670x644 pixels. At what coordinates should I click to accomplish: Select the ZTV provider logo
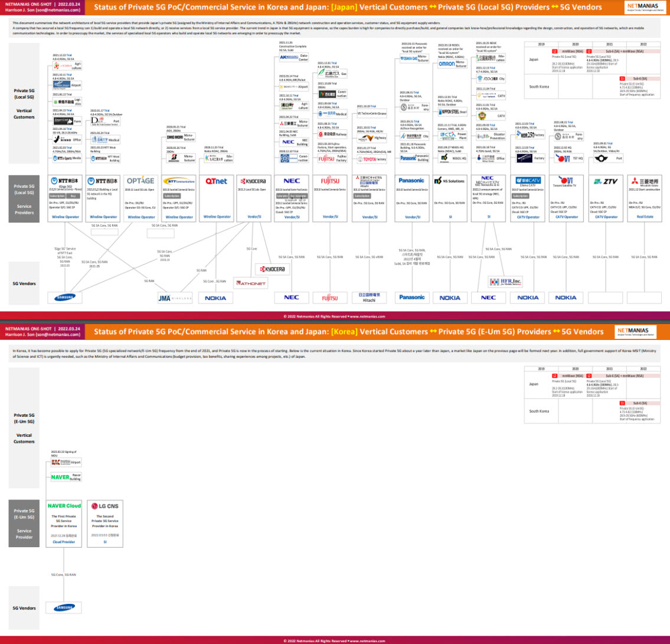606,182
